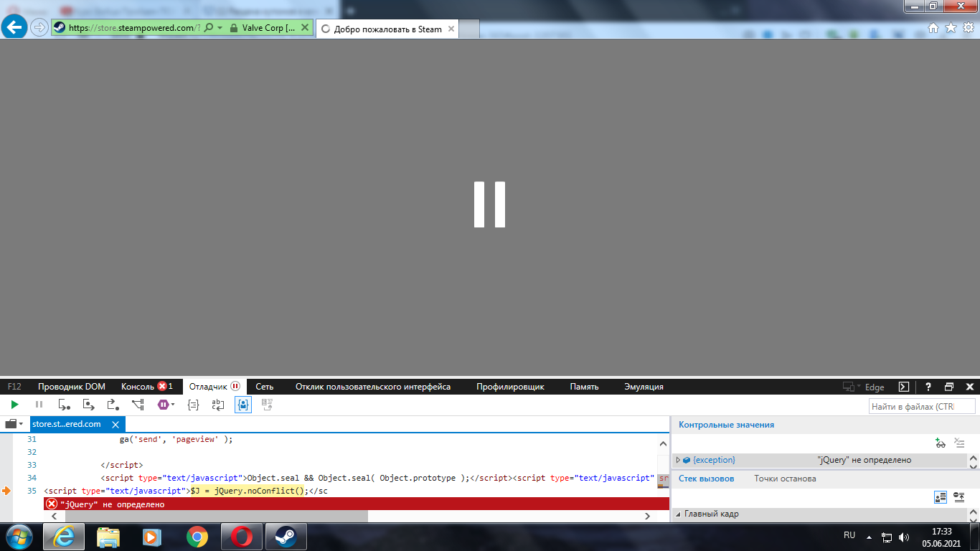Click the show next statement icon in call stack
Viewport: 980px width, 551px height.
click(959, 496)
